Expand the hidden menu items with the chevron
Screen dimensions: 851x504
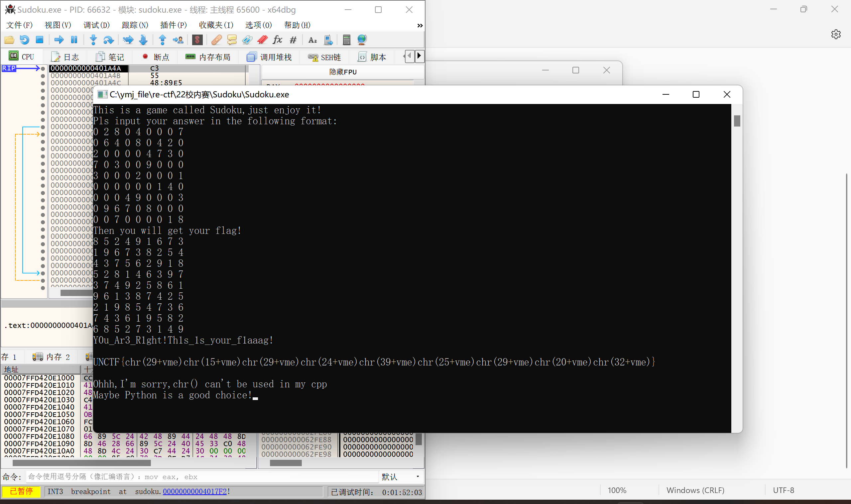click(x=420, y=26)
